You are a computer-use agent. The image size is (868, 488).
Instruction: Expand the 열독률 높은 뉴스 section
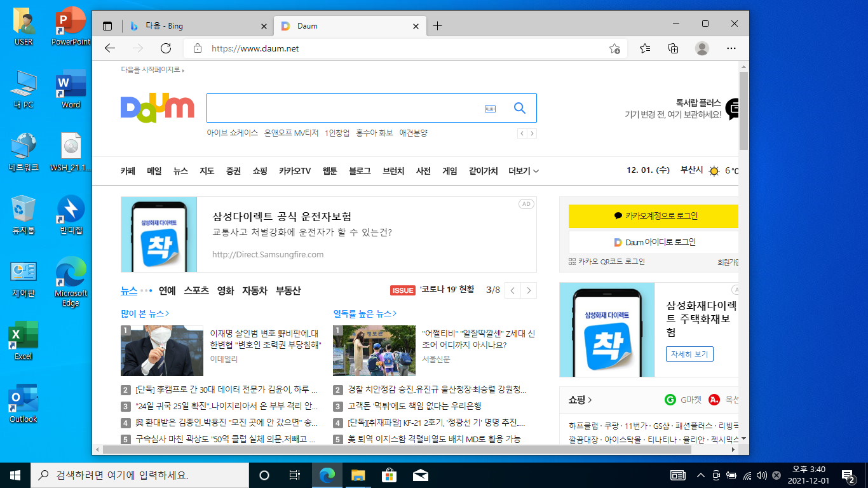coord(365,313)
